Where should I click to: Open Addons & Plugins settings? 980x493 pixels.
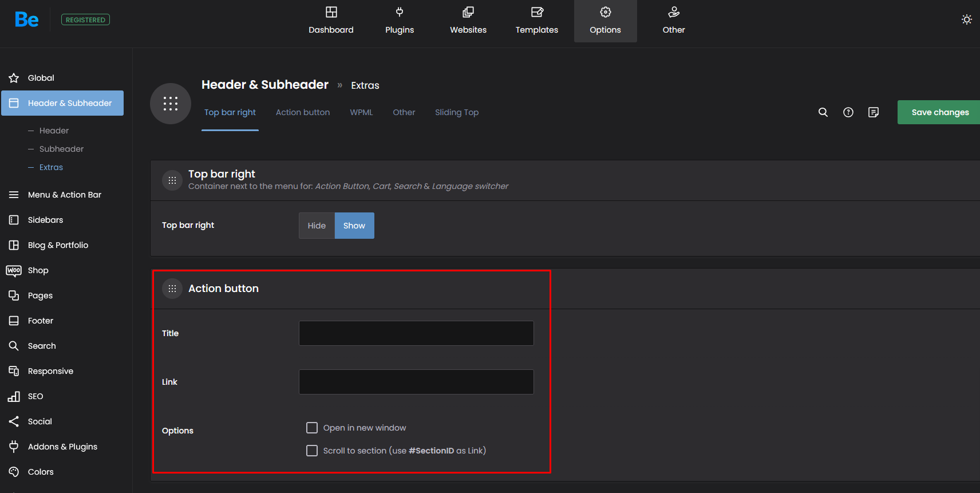(62, 447)
